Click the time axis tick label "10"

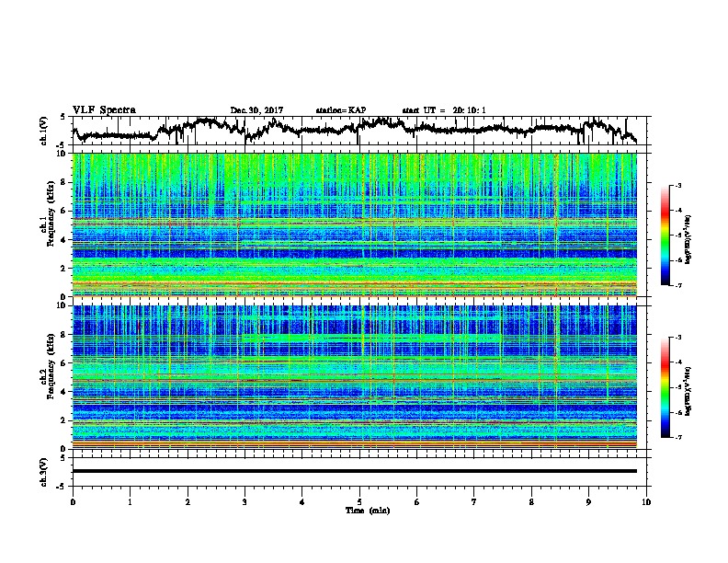646,502
